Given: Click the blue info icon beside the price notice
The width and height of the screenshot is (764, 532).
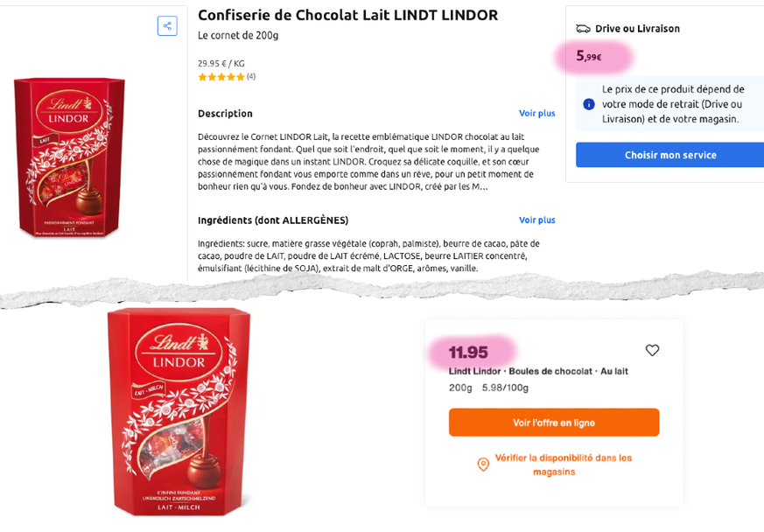Looking at the screenshot, I should pos(589,104).
